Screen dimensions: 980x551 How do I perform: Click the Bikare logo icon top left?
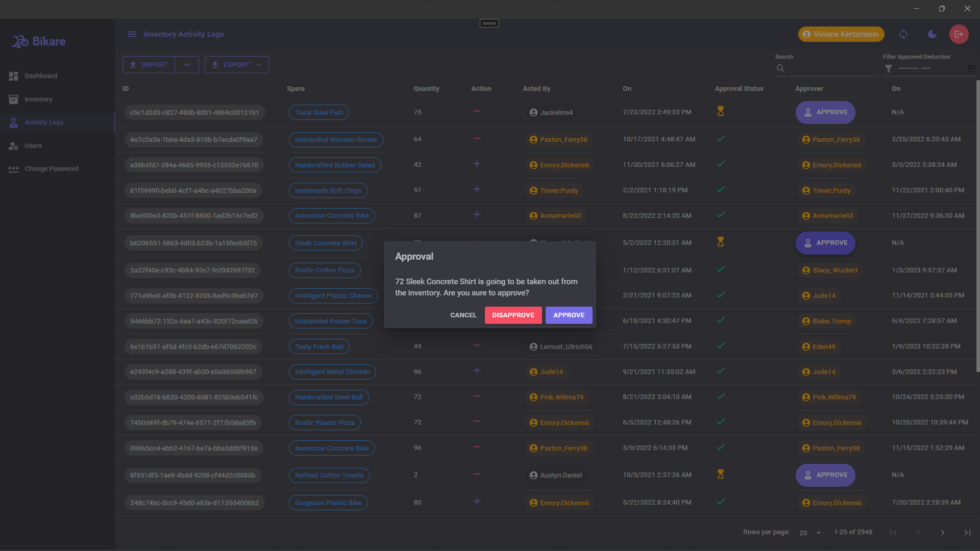(20, 41)
